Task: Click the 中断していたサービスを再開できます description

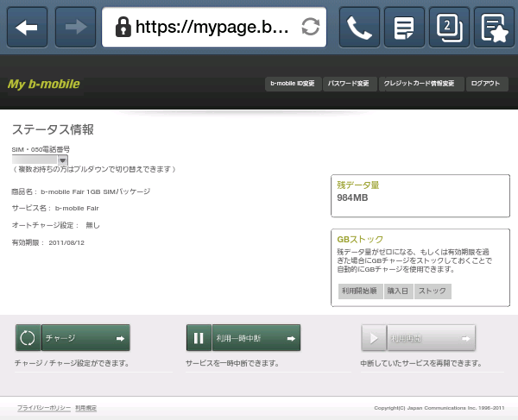Action: [x=421, y=363]
